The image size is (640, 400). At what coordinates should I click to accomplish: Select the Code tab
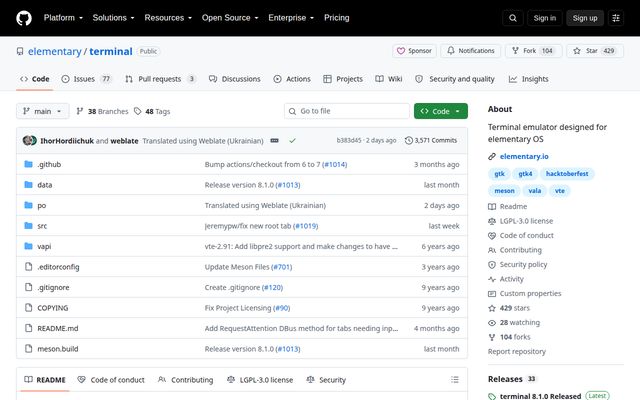35,79
